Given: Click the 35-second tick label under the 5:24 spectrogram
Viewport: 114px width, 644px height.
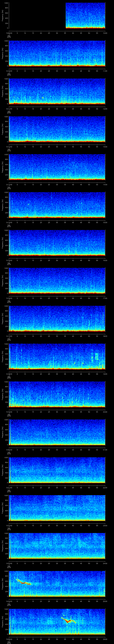Looking at the screenshot, I should (x=65, y=601).
